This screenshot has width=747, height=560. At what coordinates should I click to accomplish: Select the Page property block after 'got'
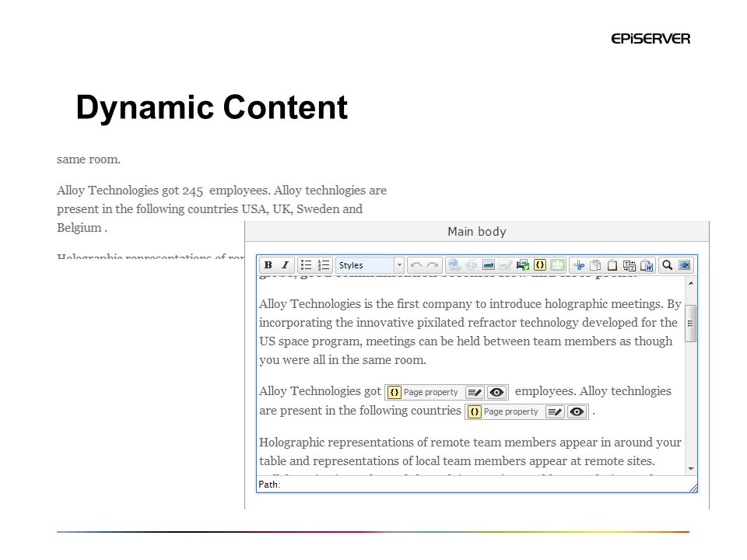click(x=447, y=392)
